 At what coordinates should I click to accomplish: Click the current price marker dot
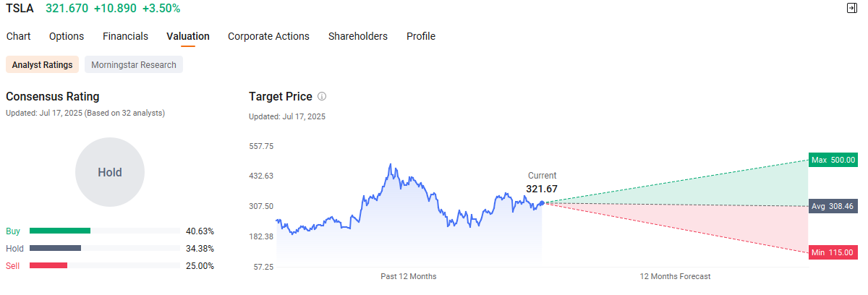click(542, 202)
